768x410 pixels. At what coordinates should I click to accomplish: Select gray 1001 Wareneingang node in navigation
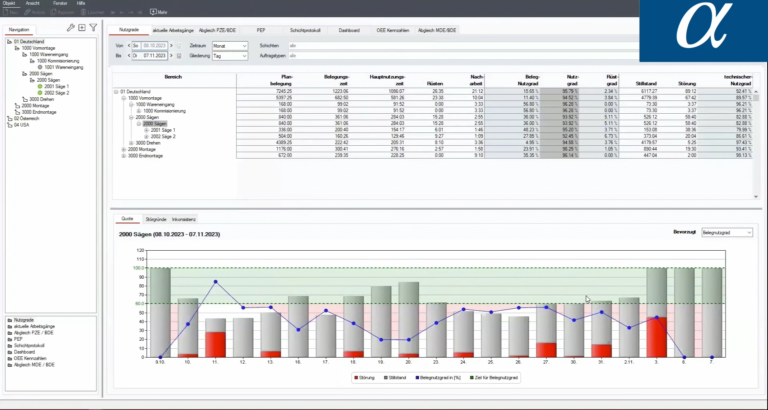[x=55, y=67]
